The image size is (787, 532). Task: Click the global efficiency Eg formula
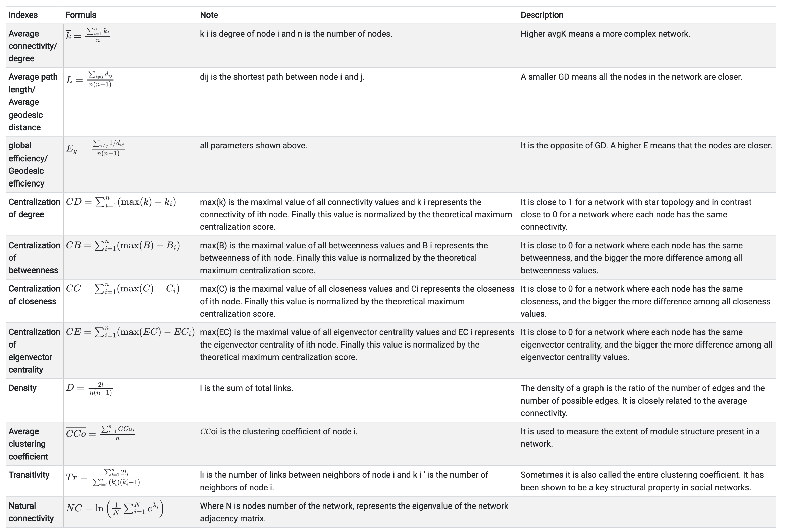click(x=96, y=148)
